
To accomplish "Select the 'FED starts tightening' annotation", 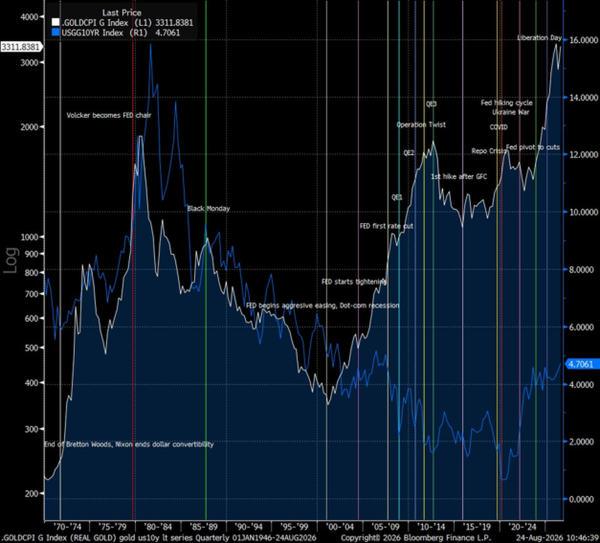I will pos(354,282).
